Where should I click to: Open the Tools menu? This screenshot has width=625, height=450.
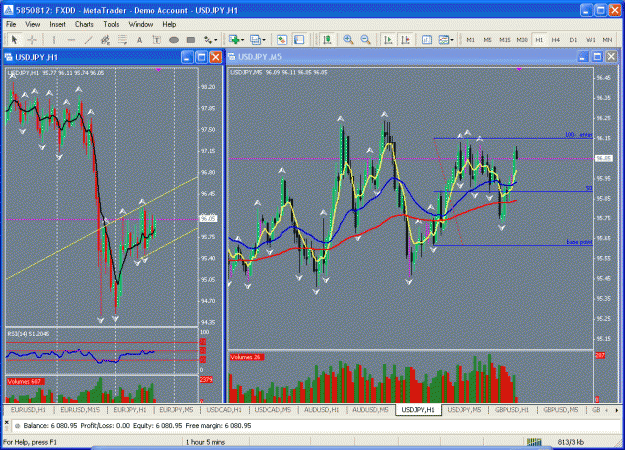tap(111, 24)
